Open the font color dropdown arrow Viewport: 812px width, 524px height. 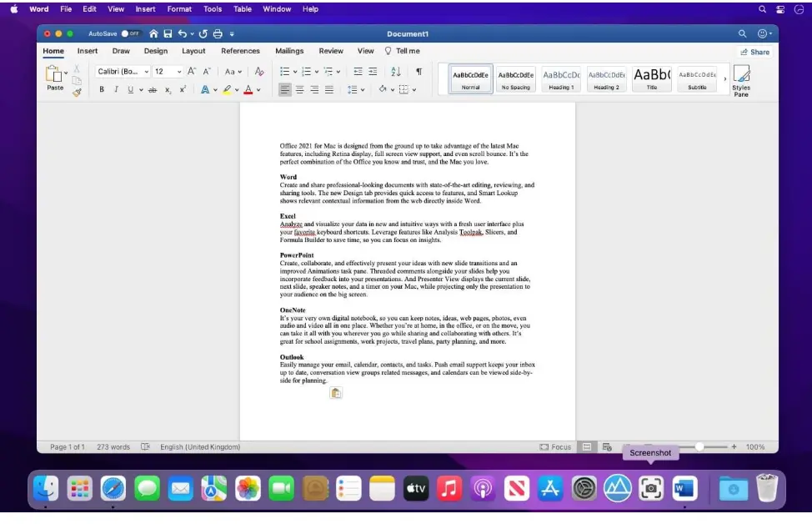[x=258, y=89]
